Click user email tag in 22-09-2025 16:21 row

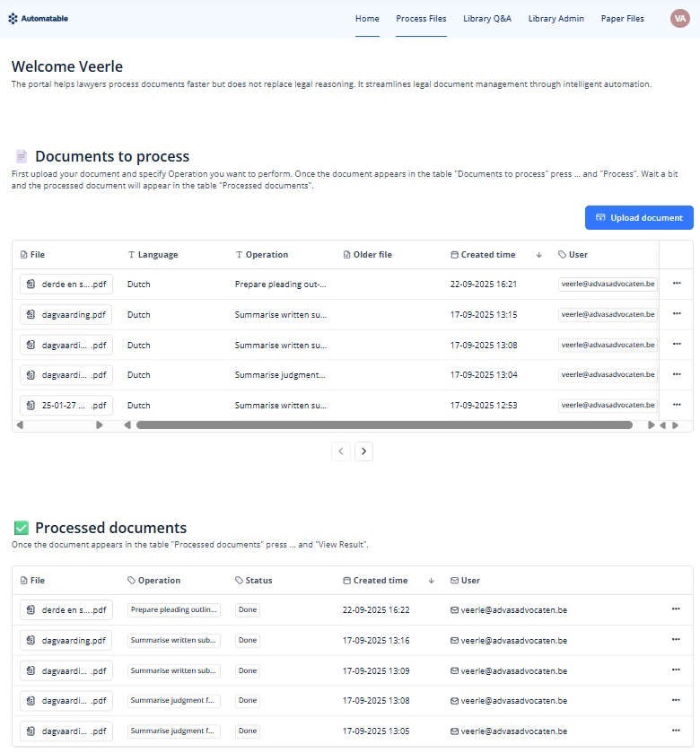click(608, 285)
